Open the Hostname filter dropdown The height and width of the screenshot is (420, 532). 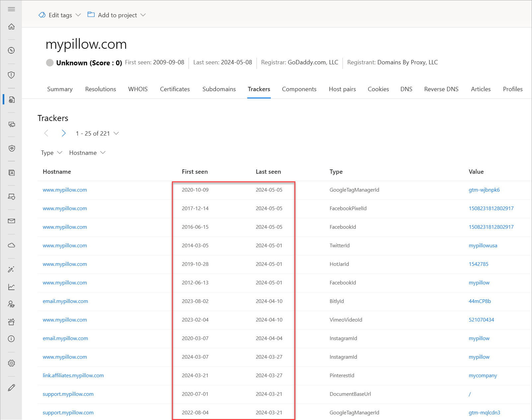(87, 153)
